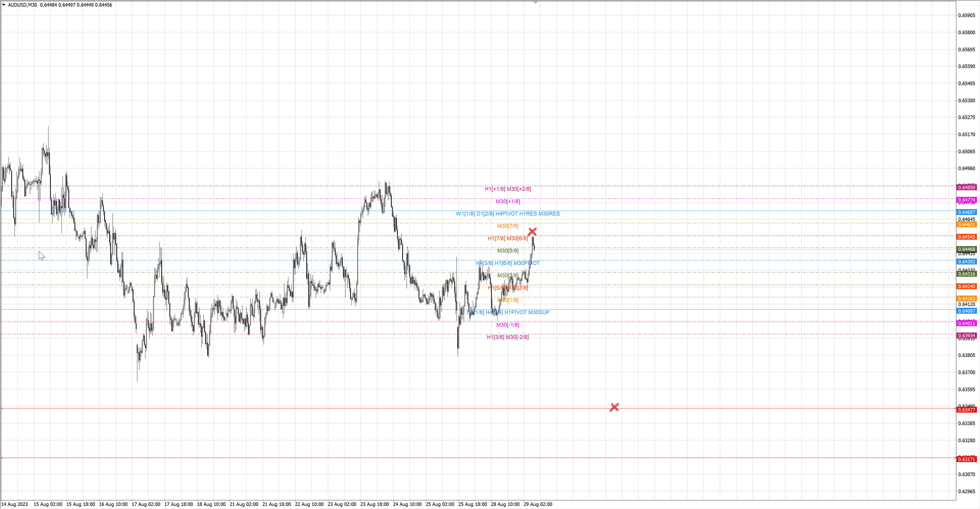
Task: Click the lower red X marker on the red line
Action: (x=614, y=407)
